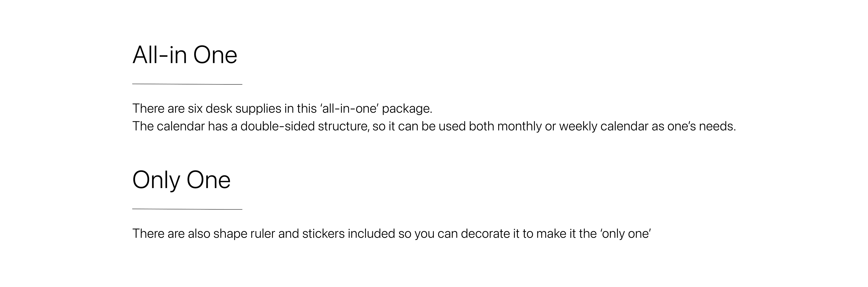Click the 'Only One' heading
Viewport: 868px width, 287px height.
click(x=181, y=180)
